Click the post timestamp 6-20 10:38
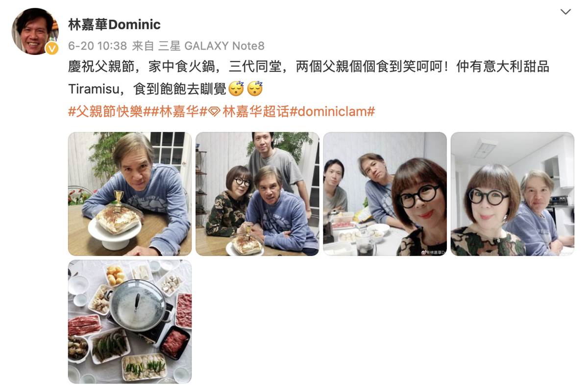Screen dimensions: 588x387 [98, 46]
